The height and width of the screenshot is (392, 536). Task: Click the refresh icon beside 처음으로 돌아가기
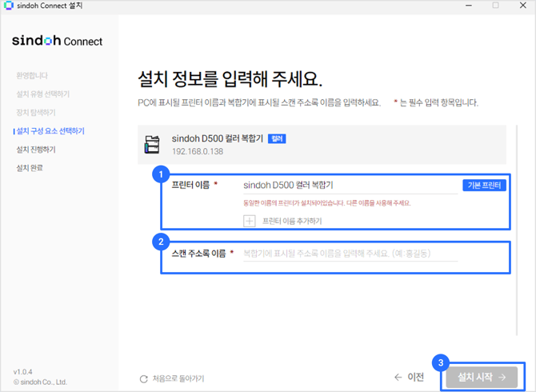143,378
